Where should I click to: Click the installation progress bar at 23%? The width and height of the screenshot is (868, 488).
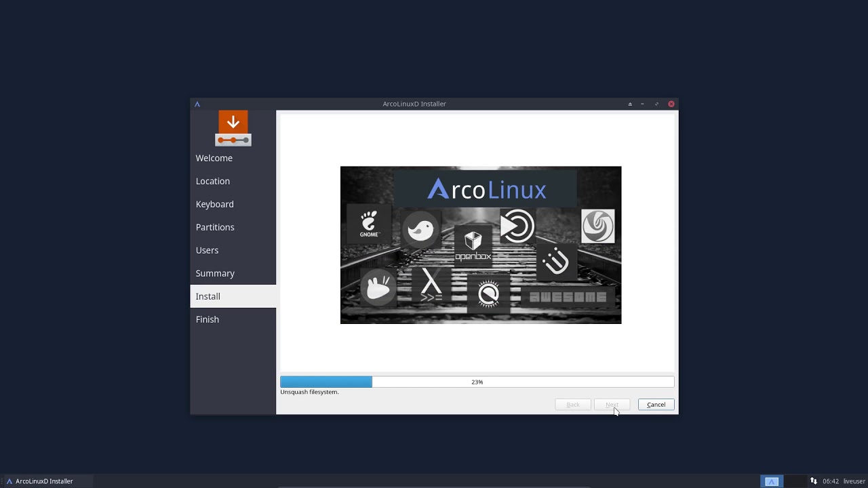click(477, 382)
